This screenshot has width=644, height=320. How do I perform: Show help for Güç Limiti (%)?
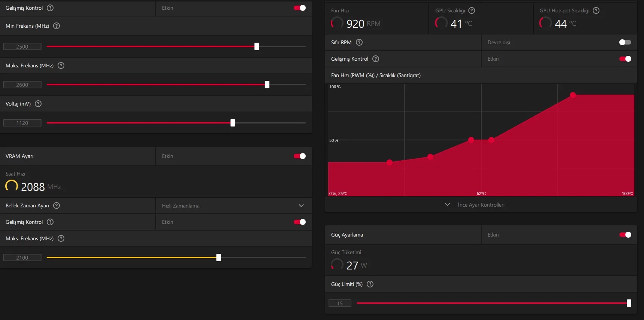click(370, 284)
